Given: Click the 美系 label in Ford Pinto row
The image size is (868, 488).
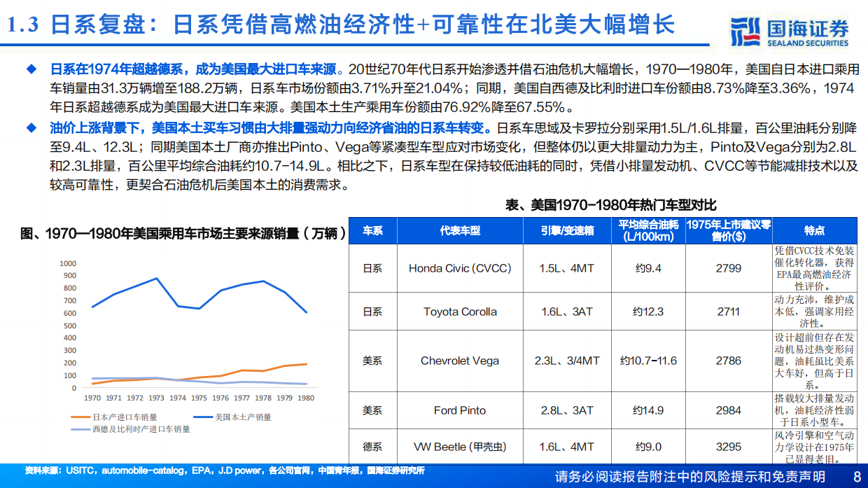Looking at the screenshot, I should (x=372, y=410).
